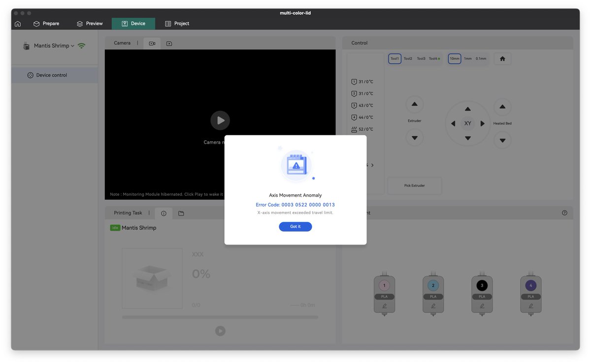Open the Project tab

pos(177,24)
